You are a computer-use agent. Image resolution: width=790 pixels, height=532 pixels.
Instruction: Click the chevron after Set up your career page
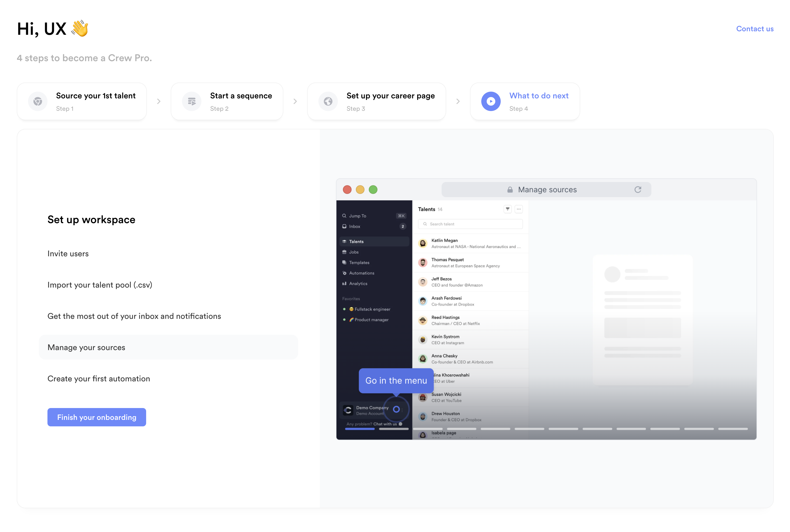click(x=458, y=101)
